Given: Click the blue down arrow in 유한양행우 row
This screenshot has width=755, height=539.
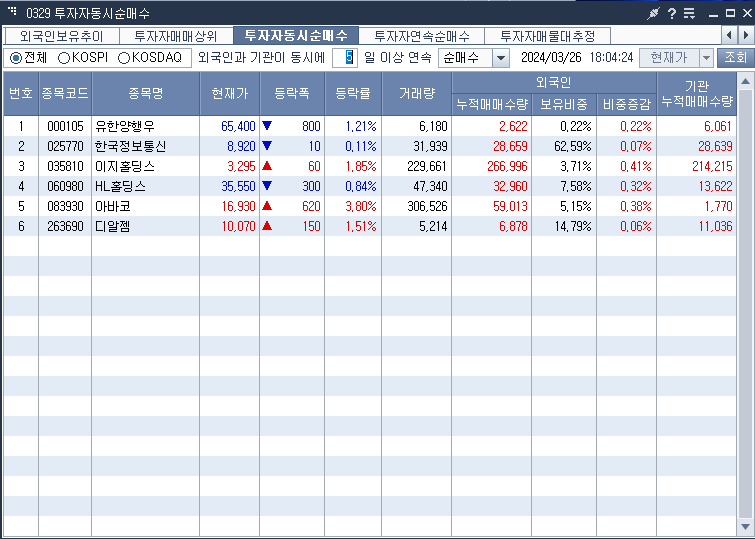Looking at the screenshot, I should pyautogui.click(x=267, y=126).
